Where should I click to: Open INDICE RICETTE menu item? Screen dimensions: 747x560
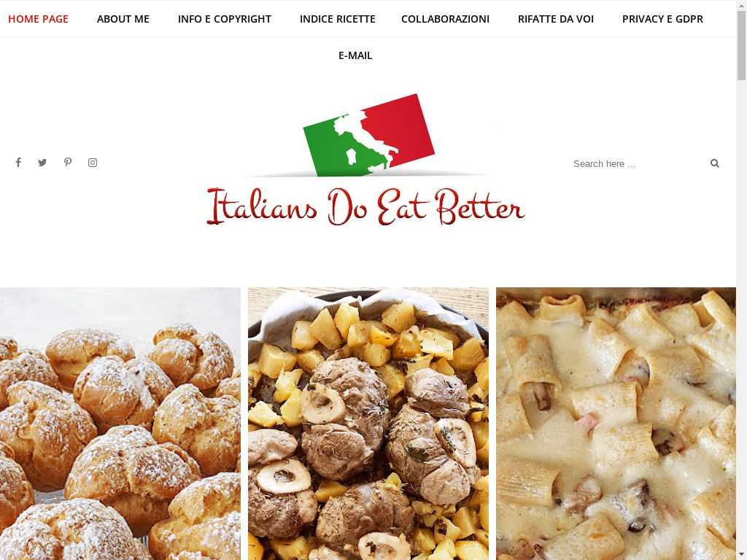(x=337, y=19)
